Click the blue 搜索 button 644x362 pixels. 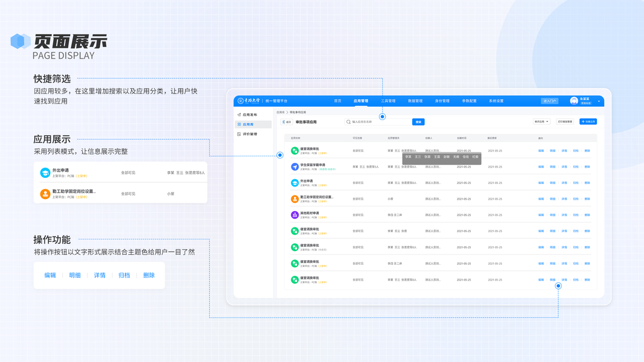coord(418,122)
